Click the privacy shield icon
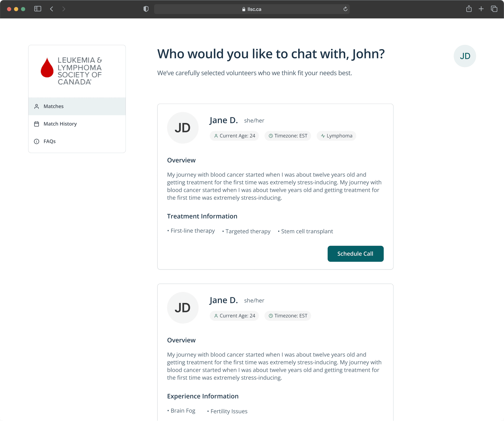 click(146, 9)
